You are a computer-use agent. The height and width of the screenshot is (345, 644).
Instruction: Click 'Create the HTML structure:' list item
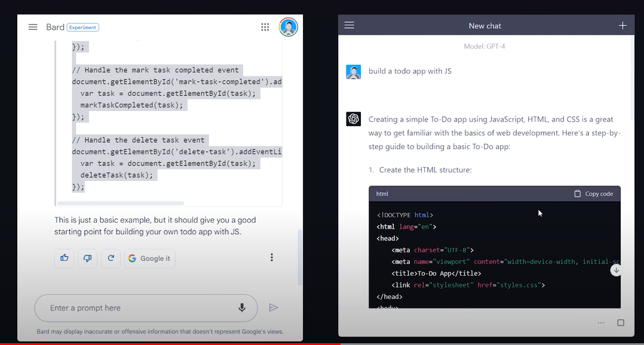tap(425, 170)
